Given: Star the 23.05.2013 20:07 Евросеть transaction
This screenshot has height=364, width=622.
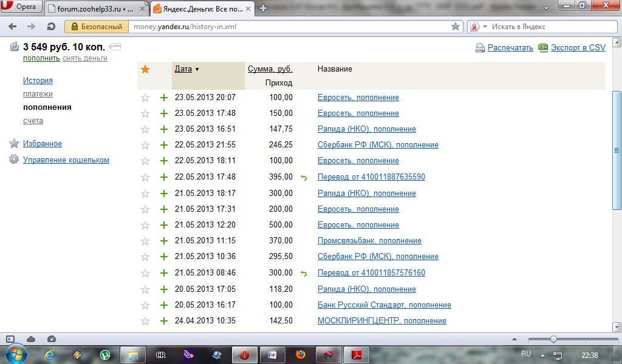Looking at the screenshot, I should tap(145, 98).
